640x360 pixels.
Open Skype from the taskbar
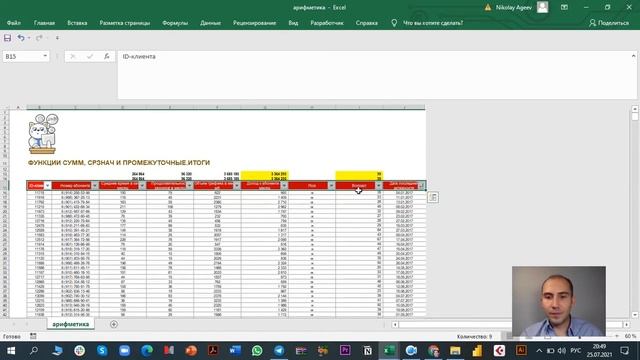(102, 351)
